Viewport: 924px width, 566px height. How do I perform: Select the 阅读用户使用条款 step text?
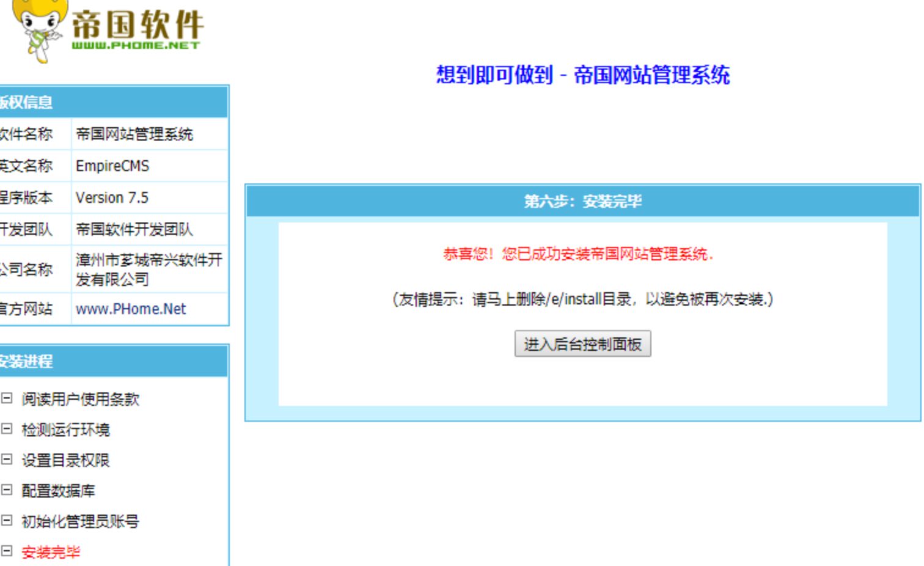81,399
